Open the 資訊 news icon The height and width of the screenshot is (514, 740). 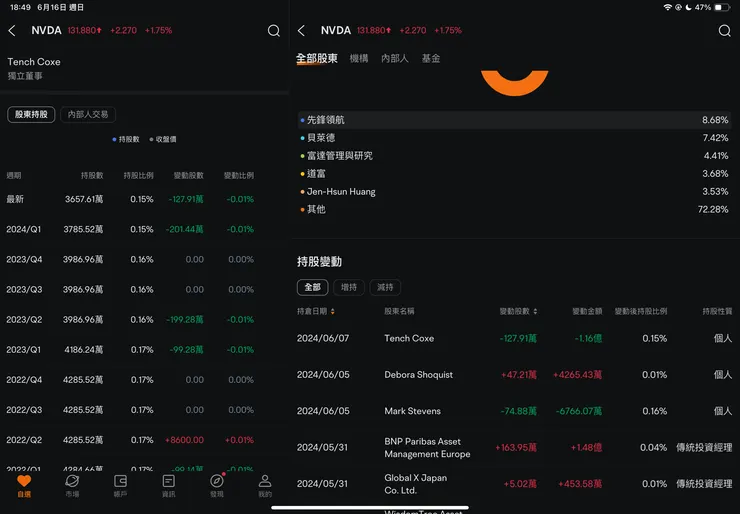[x=168, y=481]
